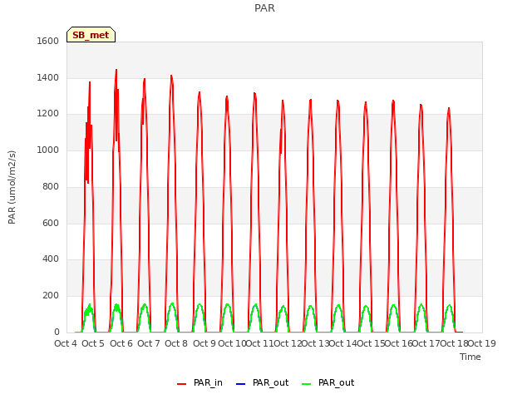Click the 800 y-axis tick label

pos(51,186)
